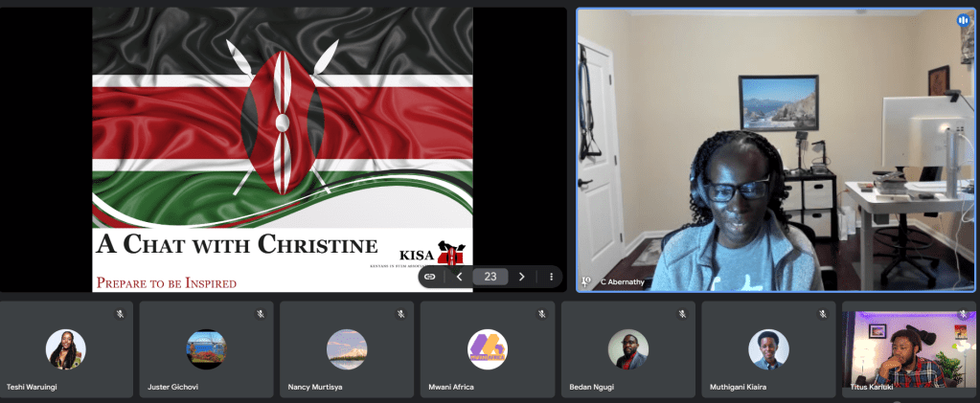This screenshot has height=403, width=980.
Task: Click the name Mwani Africa
Action: pos(451,387)
